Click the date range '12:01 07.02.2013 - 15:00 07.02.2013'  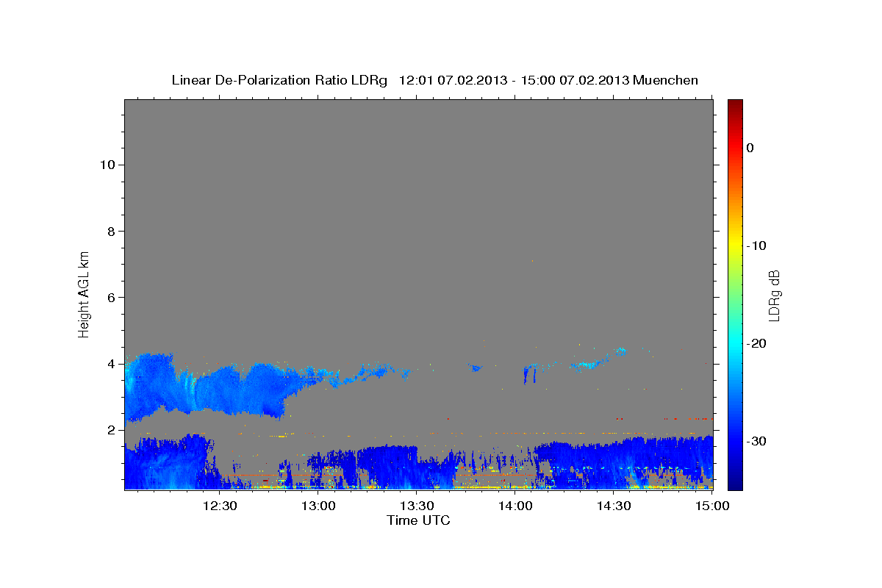pos(514,80)
